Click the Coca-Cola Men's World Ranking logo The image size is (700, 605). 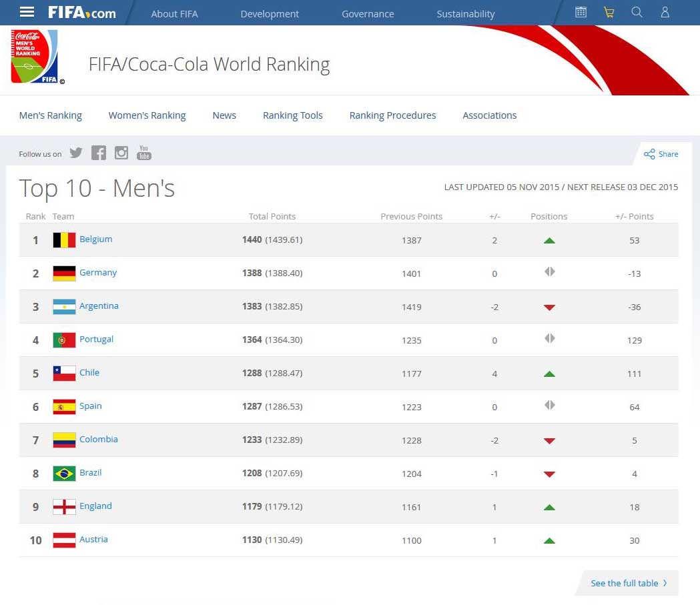click(35, 57)
